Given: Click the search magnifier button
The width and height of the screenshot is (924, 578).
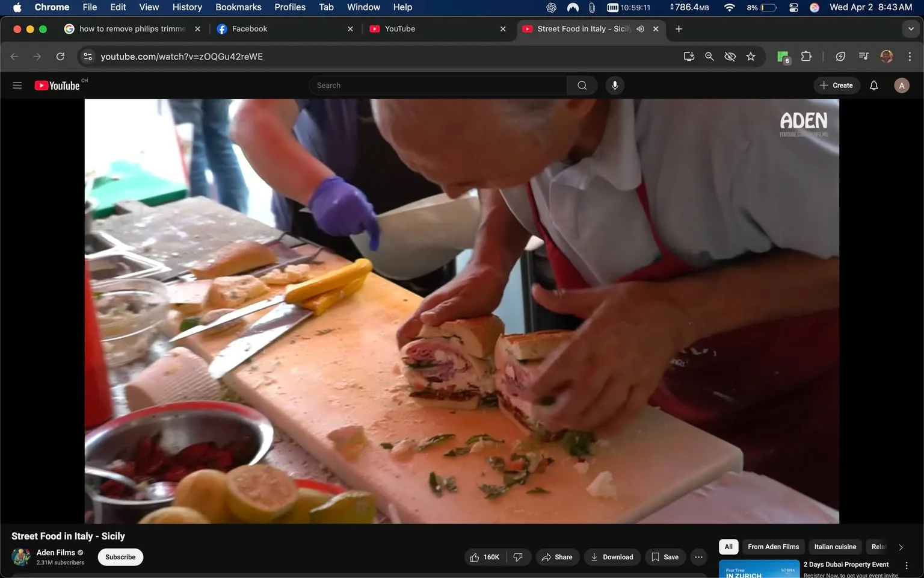Looking at the screenshot, I should 581,85.
